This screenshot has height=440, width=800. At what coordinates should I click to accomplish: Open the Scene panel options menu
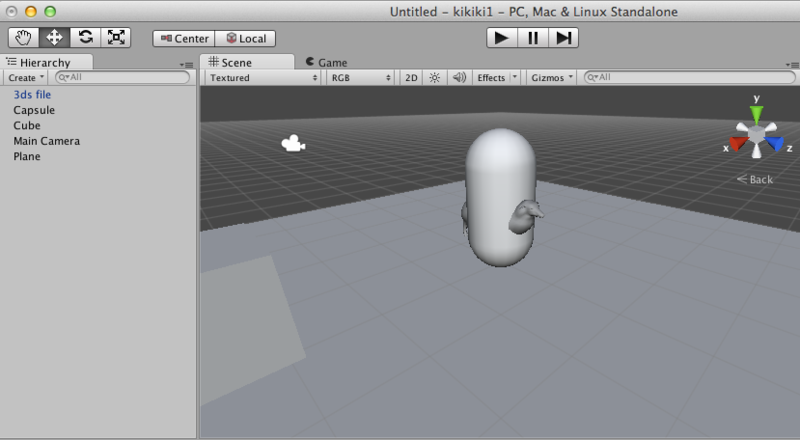(x=792, y=65)
